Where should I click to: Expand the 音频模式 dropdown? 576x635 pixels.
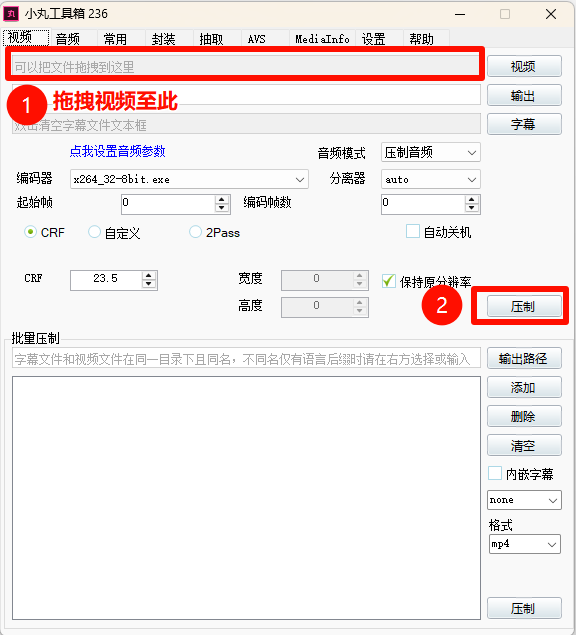(x=431, y=152)
